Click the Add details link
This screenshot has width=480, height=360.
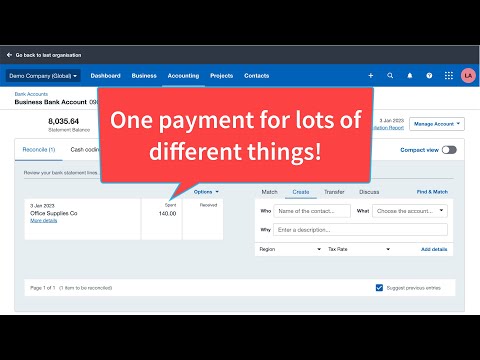[434, 249]
